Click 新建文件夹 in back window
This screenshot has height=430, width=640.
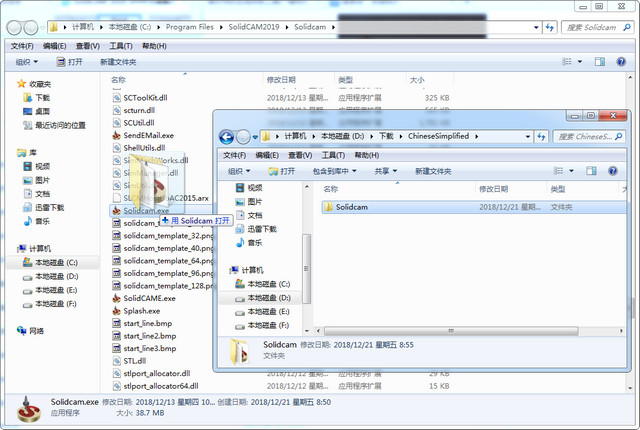(x=118, y=62)
